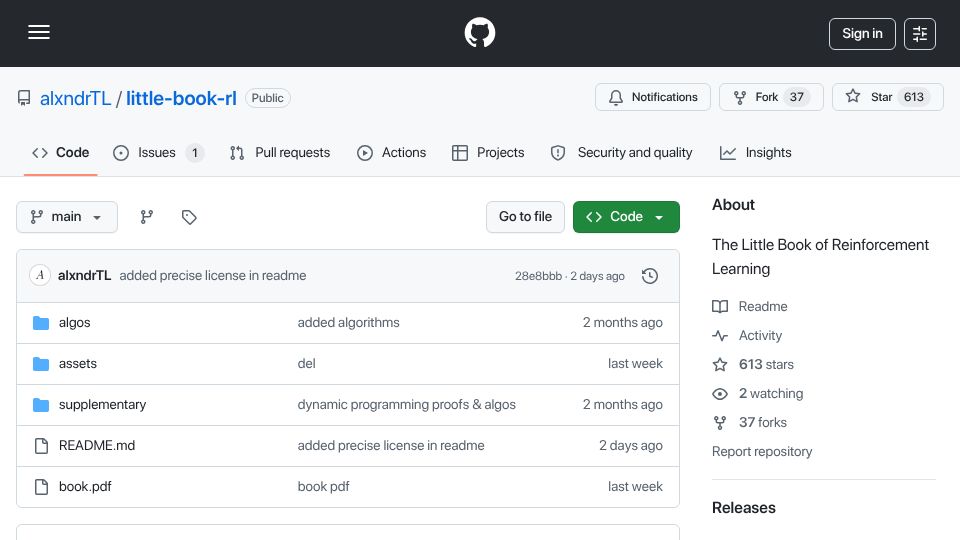Click the star count 613 badge

pos(913,97)
